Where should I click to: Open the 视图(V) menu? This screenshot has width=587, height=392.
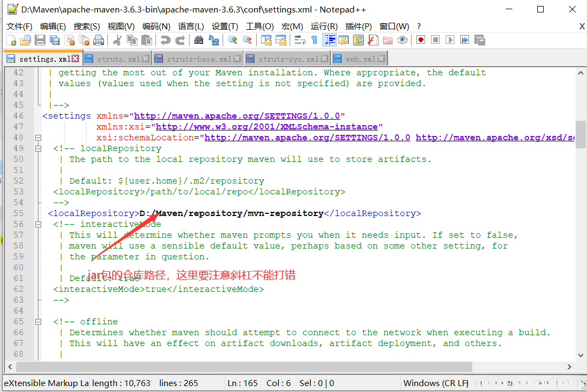coord(121,26)
